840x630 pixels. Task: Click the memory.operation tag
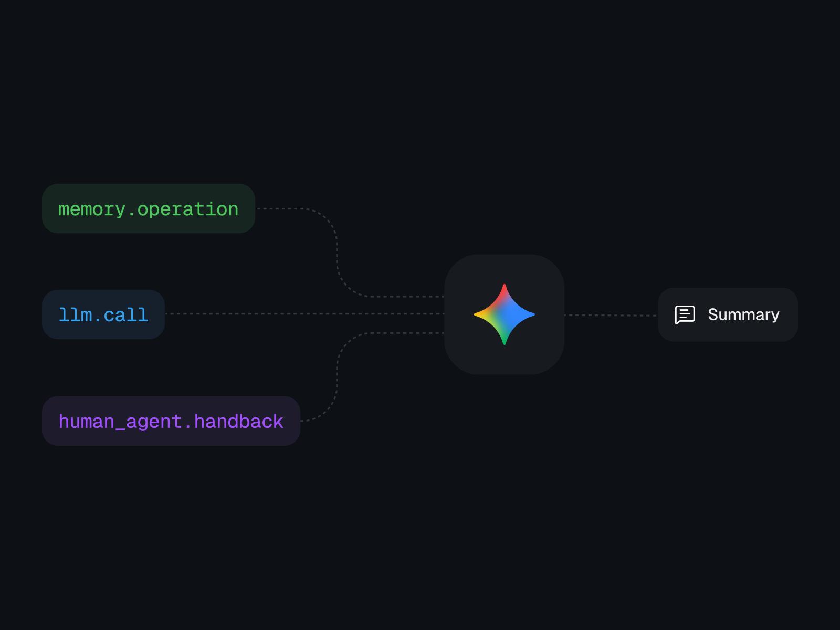(x=149, y=208)
